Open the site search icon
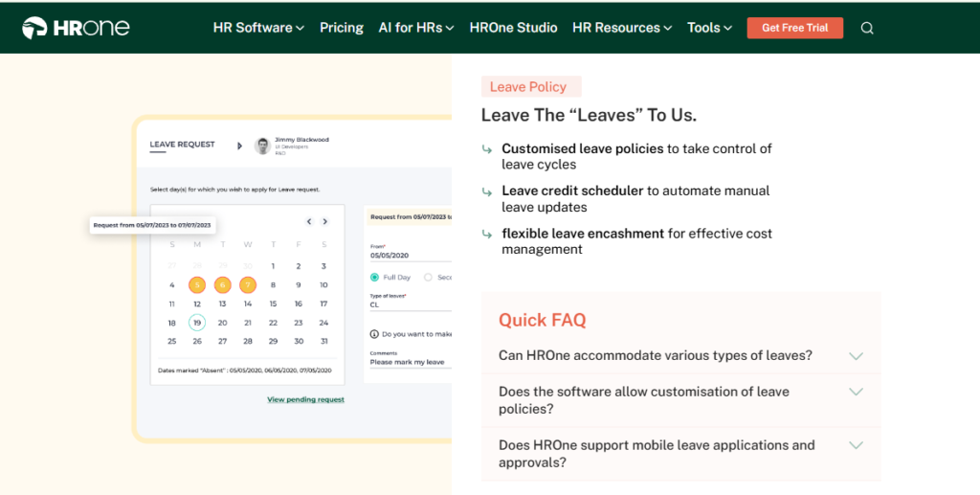 [867, 28]
